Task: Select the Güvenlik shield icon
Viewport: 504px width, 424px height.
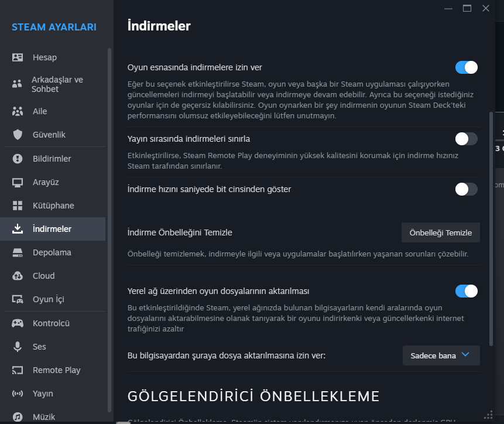Action: click(18, 135)
